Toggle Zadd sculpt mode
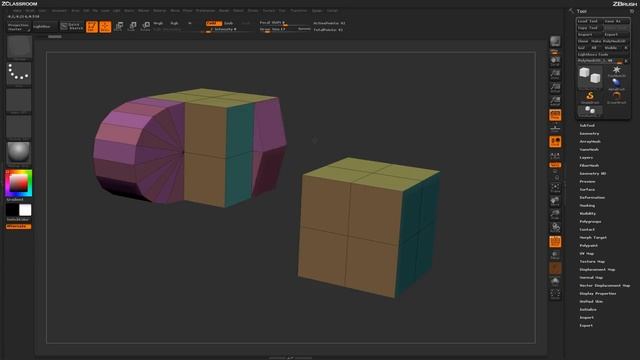 tap(213, 23)
